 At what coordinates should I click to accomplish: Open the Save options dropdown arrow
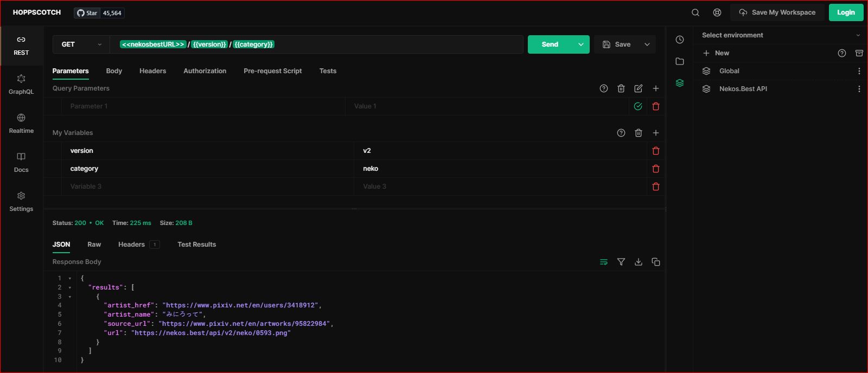click(x=647, y=44)
